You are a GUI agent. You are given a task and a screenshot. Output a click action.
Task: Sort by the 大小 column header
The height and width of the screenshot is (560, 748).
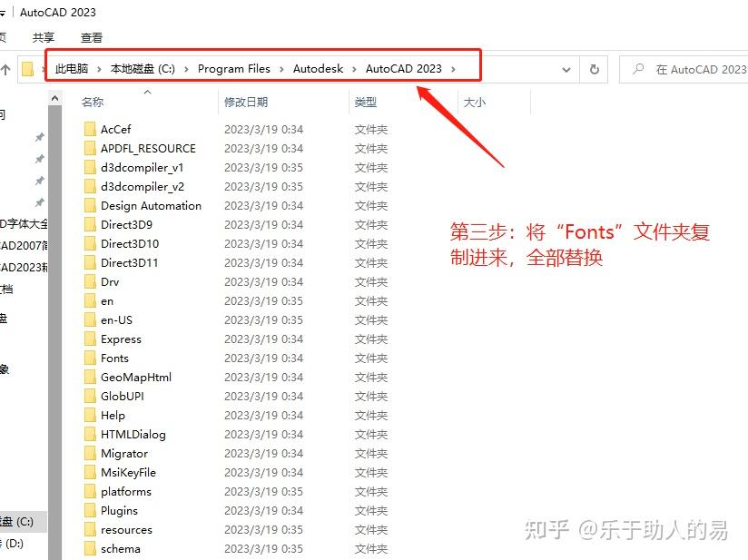point(474,102)
